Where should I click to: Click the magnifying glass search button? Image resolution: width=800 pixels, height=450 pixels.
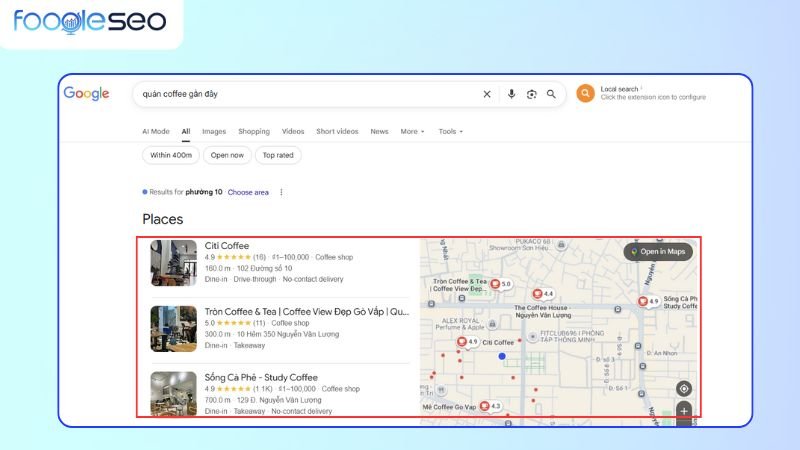pyautogui.click(x=550, y=94)
